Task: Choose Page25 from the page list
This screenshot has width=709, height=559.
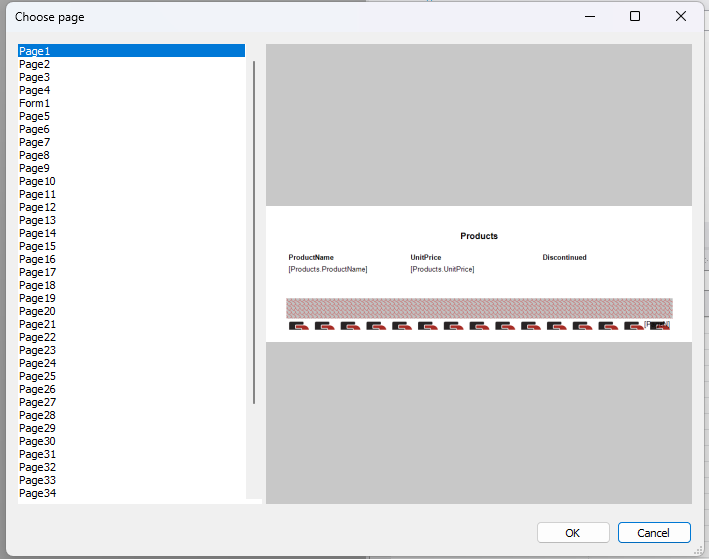Action: (38, 376)
